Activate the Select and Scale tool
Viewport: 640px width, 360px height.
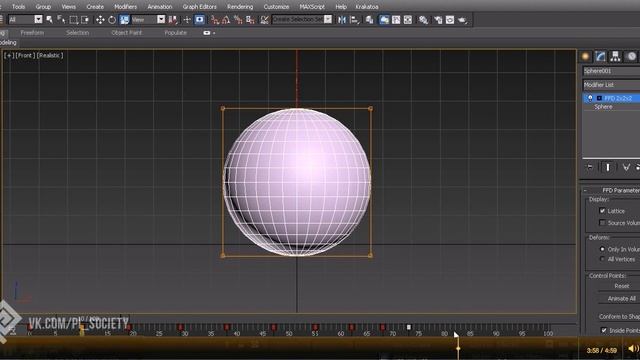tap(124, 20)
